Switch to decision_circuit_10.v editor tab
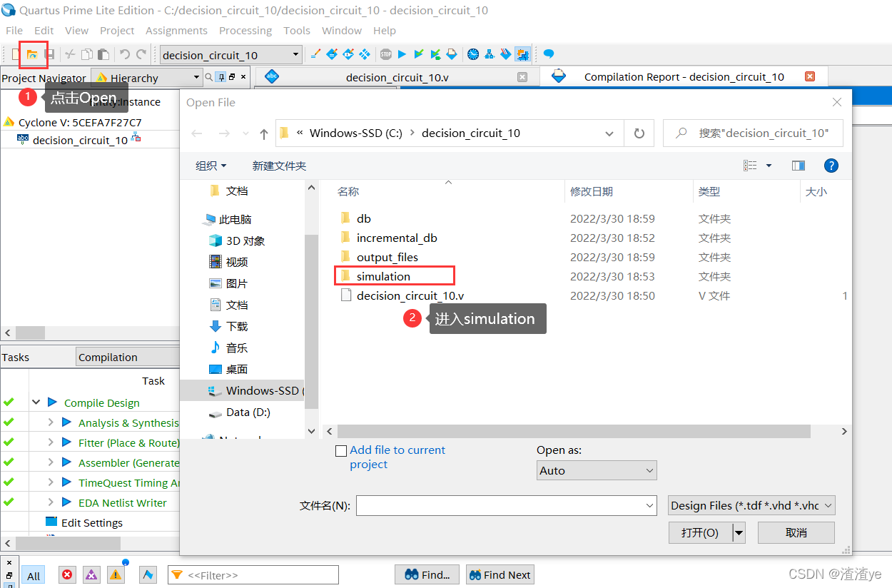 (397, 77)
